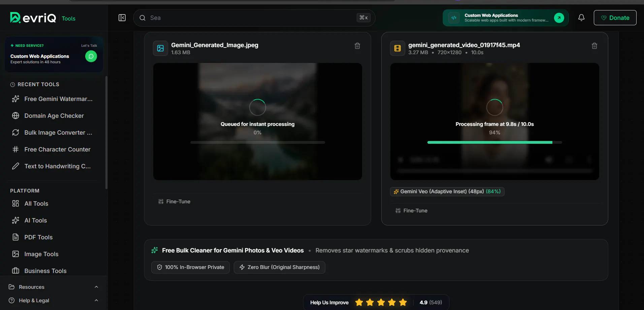Click the first rating star
Image resolution: width=644 pixels, height=310 pixels.
click(359, 302)
